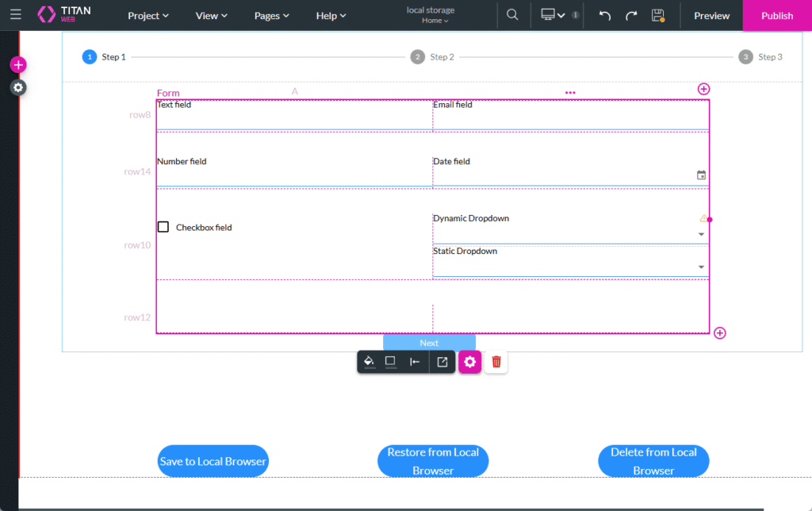Open the fill color paint bucket
This screenshot has height=511, width=812.
click(x=369, y=362)
